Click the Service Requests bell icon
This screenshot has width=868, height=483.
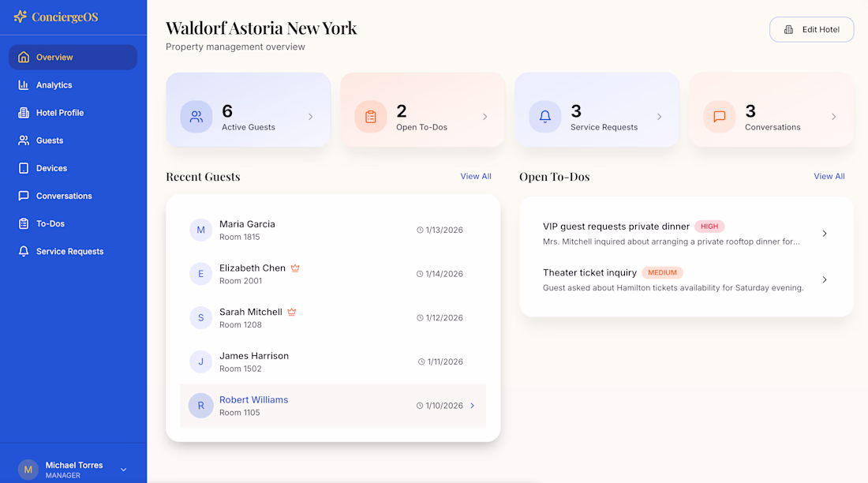[545, 117]
